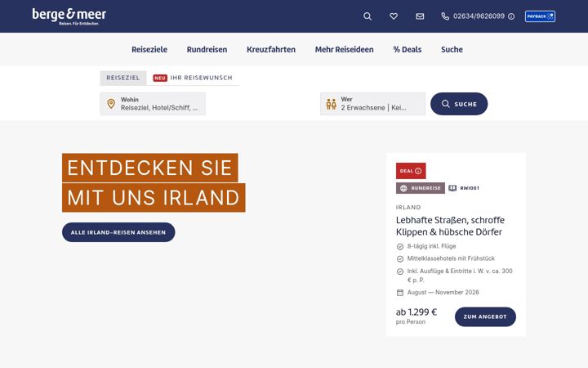
Task: Click the calendar icon by August — November 2026
Action: pyautogui.click(x=400, y=293)
